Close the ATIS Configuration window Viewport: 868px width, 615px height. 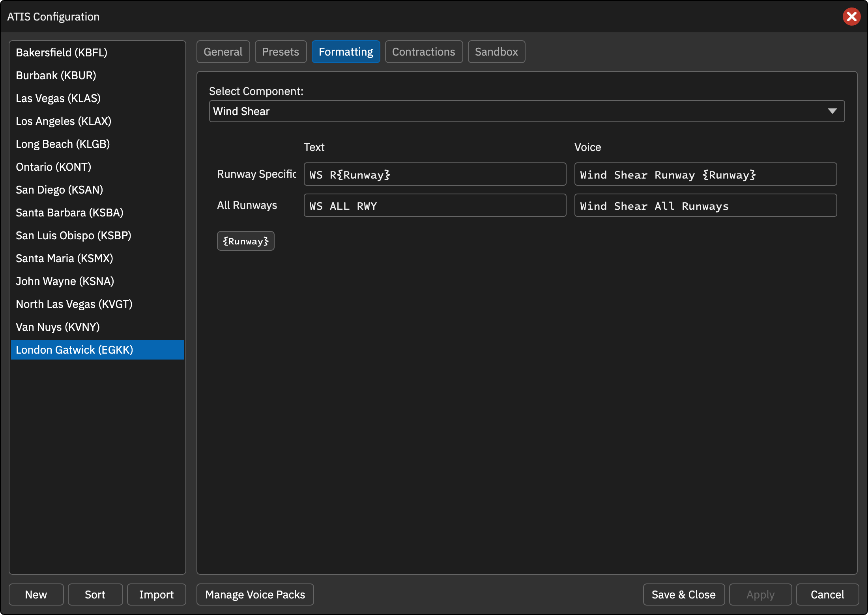click(x=851, y=17)
